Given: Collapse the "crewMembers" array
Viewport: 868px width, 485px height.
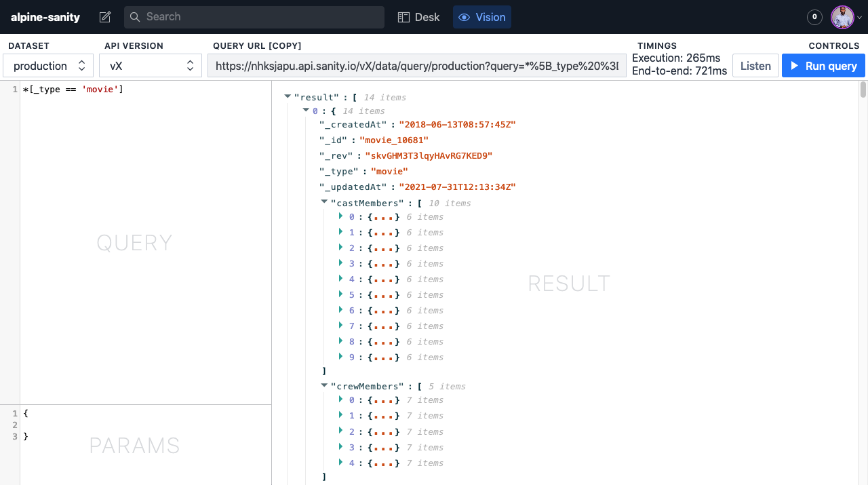Looking at the screenshot, I should (x=324, y=385).
